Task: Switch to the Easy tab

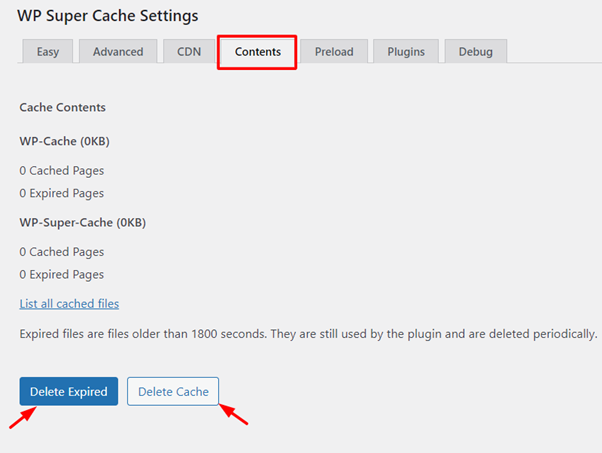Action: (47, 52)
